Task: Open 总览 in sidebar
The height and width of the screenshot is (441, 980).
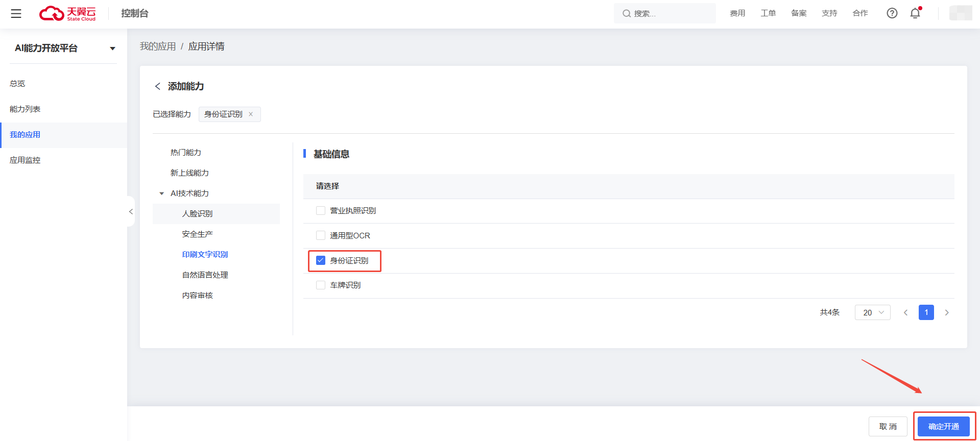Action: point(17,83)
